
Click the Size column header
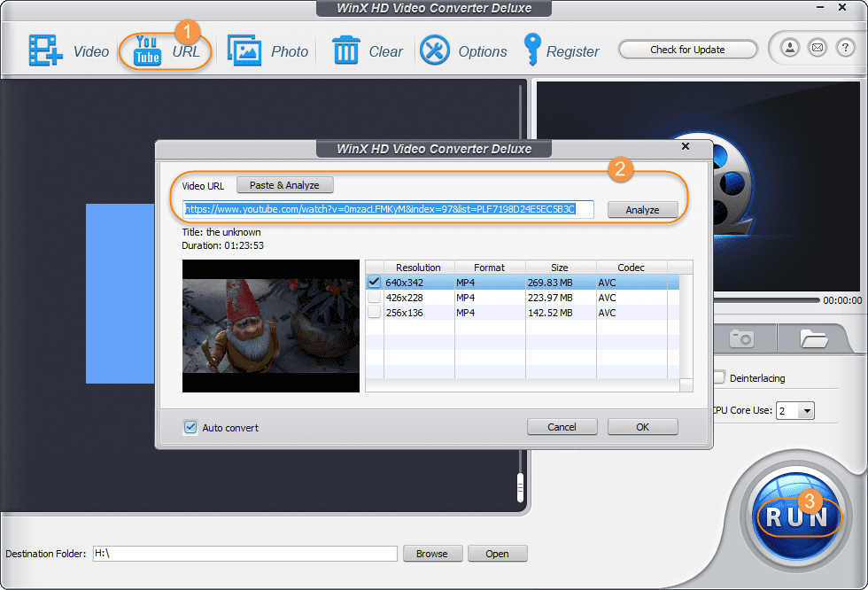[560, 268]
